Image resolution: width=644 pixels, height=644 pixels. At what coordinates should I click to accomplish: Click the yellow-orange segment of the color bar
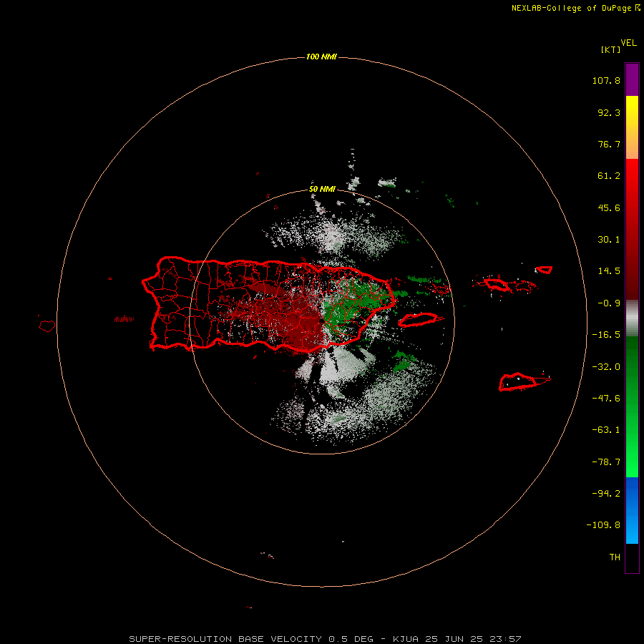[632, 127]
